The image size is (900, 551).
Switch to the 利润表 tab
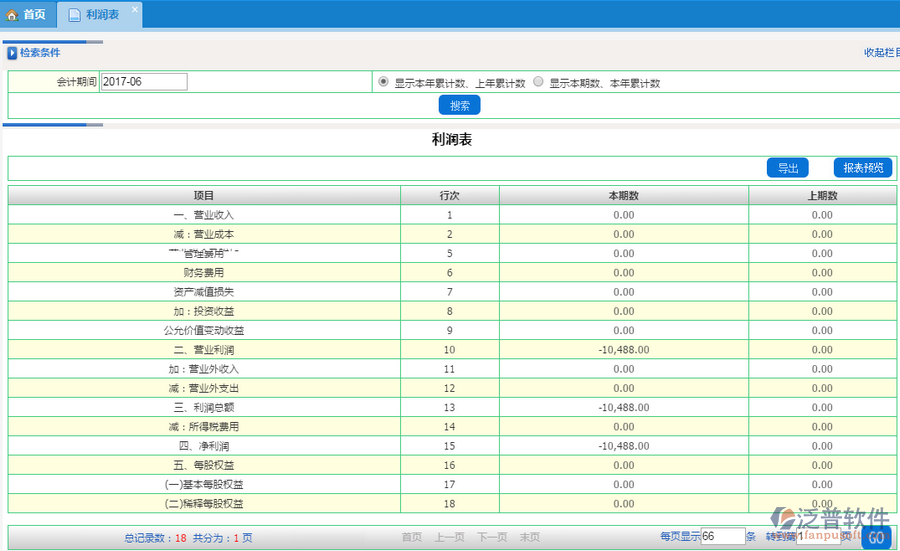(102, 15)
